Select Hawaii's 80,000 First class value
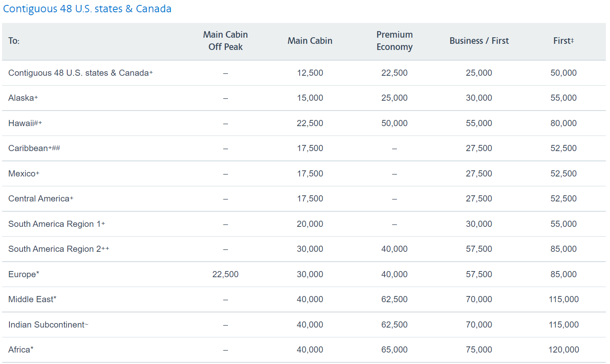 (x=563, y=123)
